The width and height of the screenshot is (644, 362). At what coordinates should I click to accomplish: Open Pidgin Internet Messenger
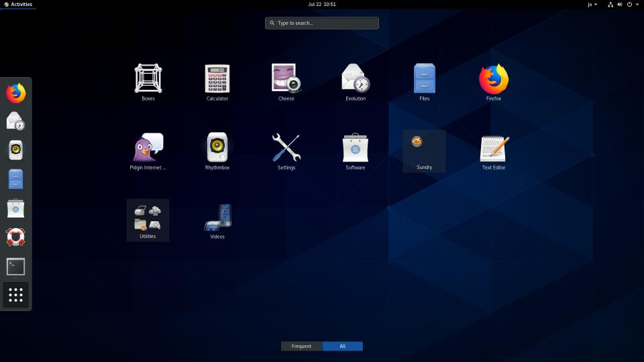(148, 151)
